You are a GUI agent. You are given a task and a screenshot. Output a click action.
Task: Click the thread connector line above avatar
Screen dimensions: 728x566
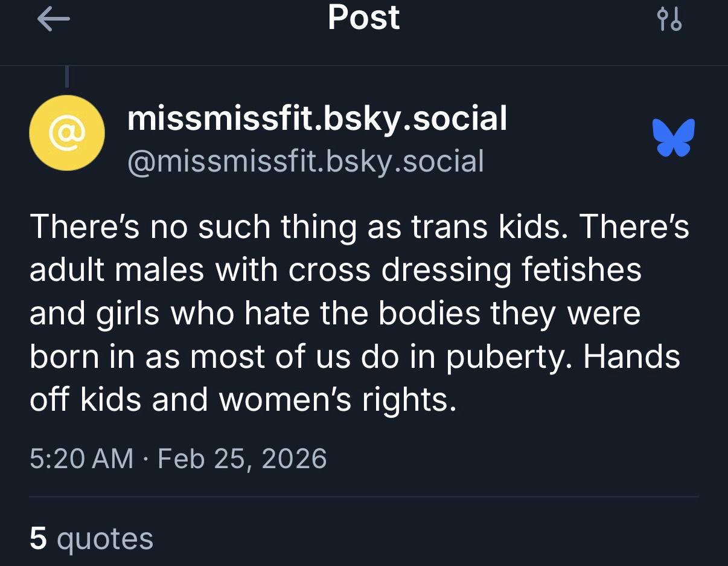click(x=67, y=76)
